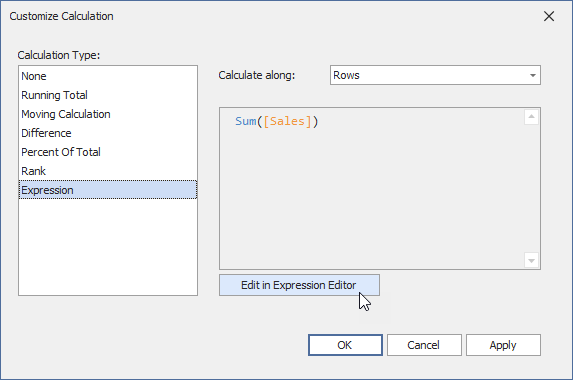Open Edit in Expression Editor
The height and width of the screenshot is (380, 573).
(299, 285)
